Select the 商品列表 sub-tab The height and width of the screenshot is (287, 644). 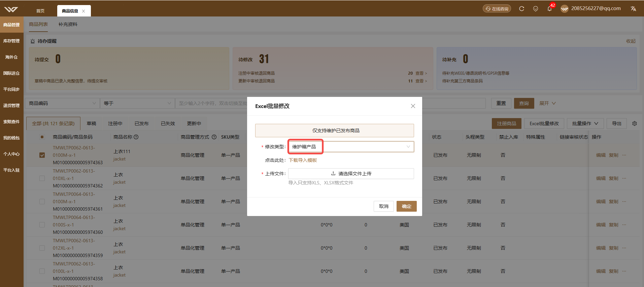38,24
